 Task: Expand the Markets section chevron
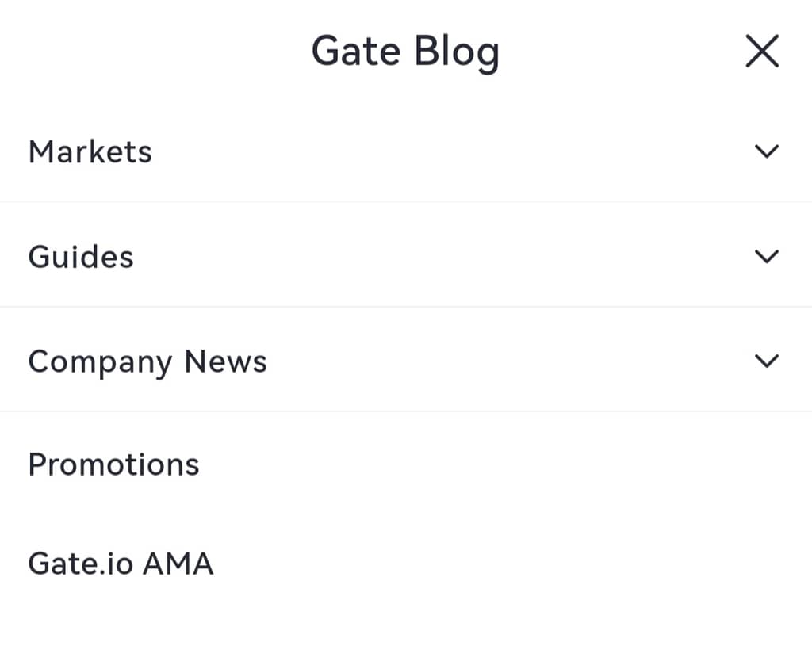point(766,151)
